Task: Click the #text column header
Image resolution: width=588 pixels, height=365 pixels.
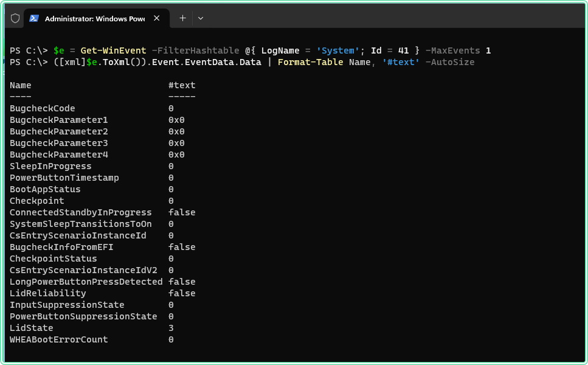Action: pyautogui.click(x=182, y=85)
